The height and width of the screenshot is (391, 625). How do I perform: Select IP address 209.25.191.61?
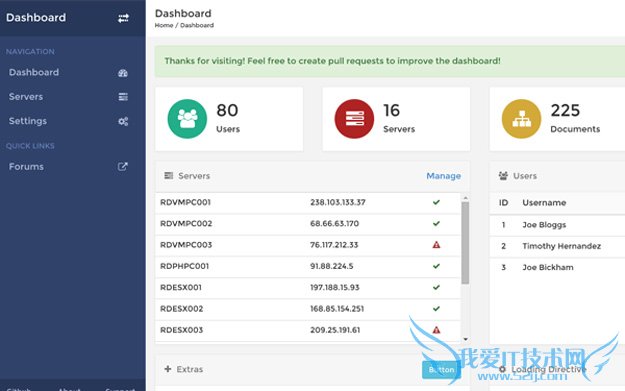click(335, 330)
